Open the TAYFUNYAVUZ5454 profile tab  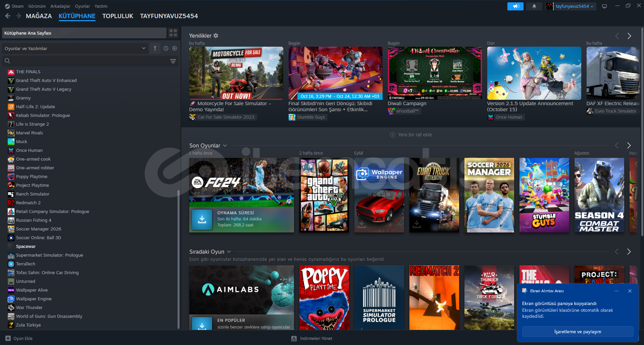[169, 16]
